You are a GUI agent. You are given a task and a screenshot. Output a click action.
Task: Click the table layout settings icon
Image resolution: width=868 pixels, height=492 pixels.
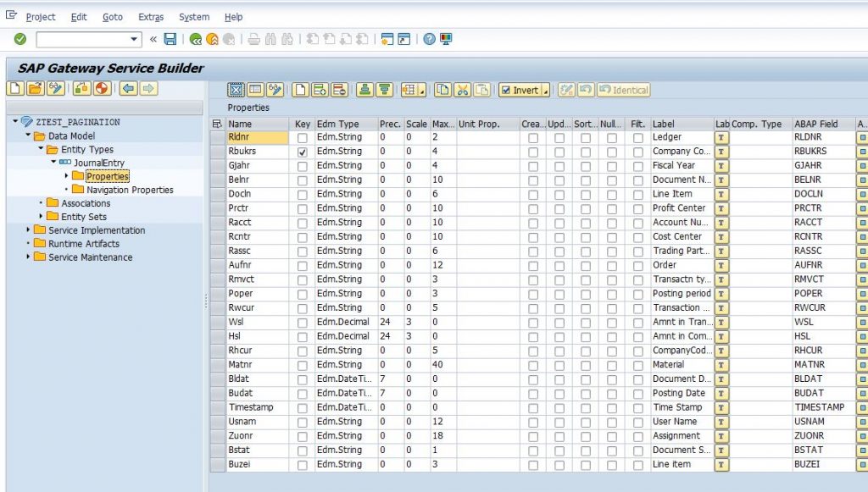point(413,90)
